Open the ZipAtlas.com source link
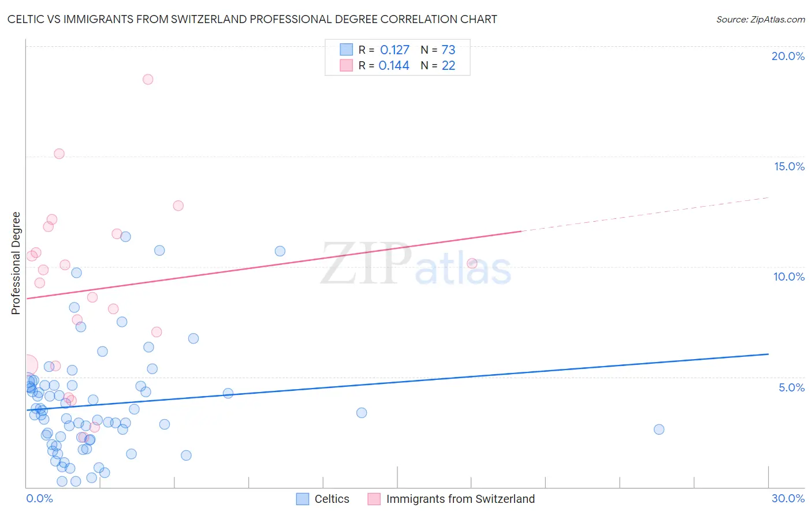This screenshot has width=812, height=515. tap(761, 20)
